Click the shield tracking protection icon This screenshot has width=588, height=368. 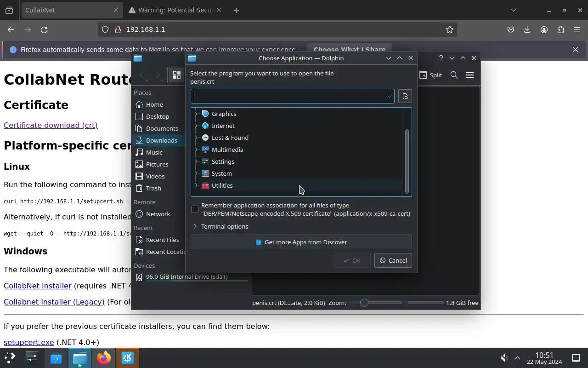pyautogui.click(x=105, y=29)
